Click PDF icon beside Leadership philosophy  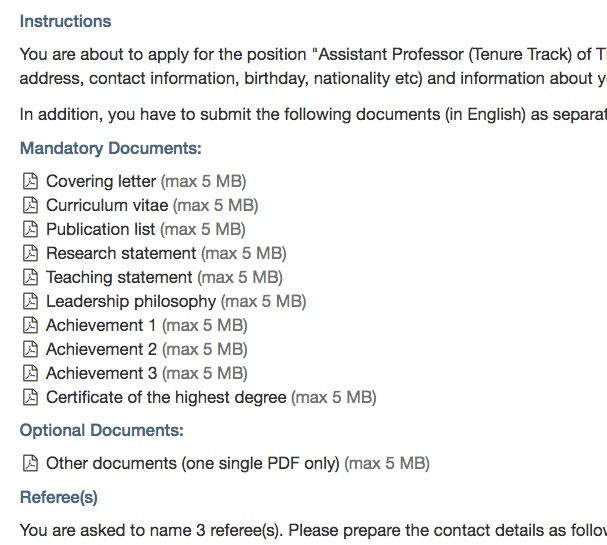[30, 301]
